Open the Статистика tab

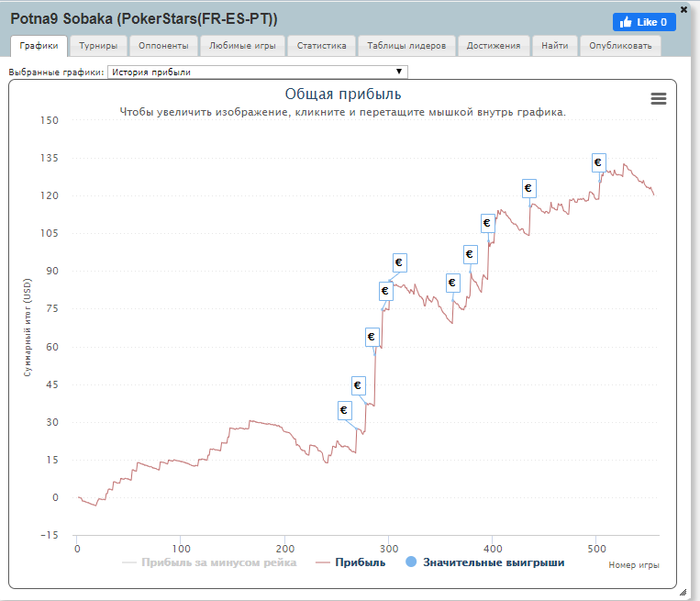tap(321, 45)
